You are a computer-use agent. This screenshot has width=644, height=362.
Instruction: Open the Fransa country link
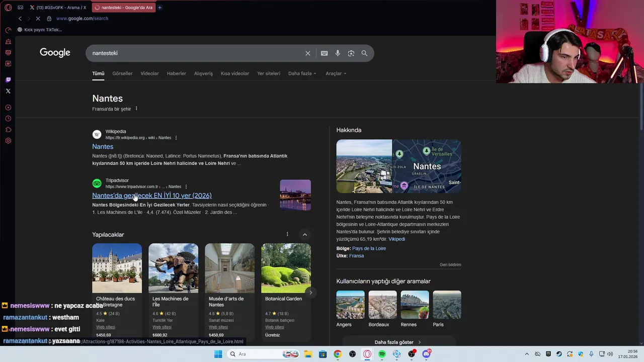(x=356, y=255)
